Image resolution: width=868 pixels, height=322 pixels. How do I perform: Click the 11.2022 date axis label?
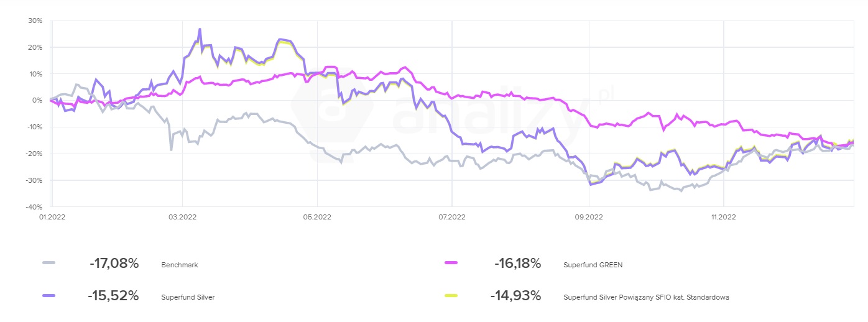tap(723, 217)
